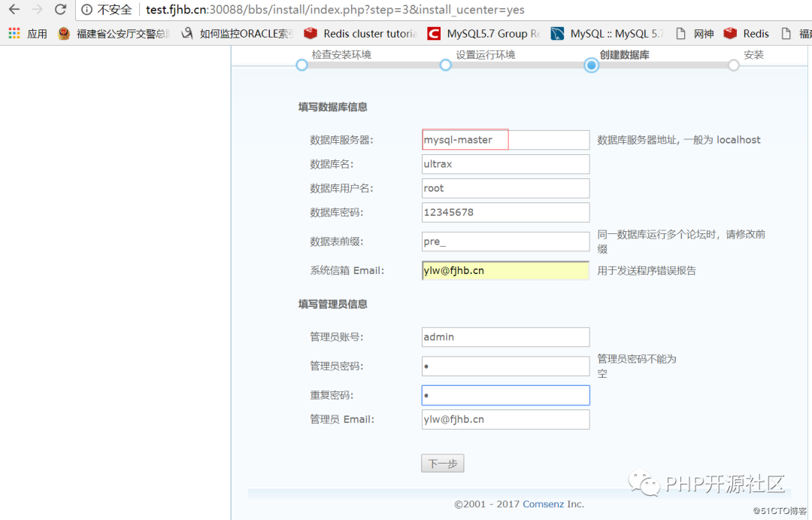Click the browser forward arrow
The image size is (812, 520).
[38, 9]
